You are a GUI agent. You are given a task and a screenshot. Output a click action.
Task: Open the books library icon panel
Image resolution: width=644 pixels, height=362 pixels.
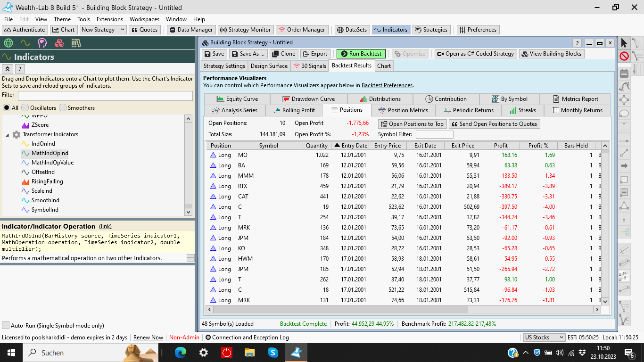point(76,43)
